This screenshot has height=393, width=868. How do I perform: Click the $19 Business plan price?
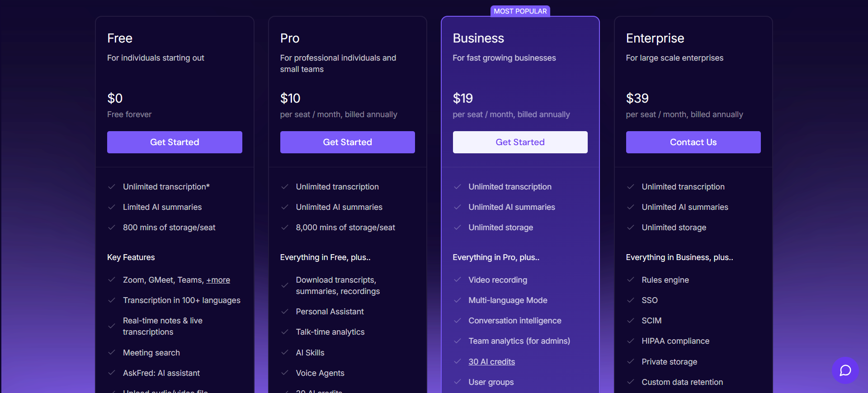tap(463, 98)
